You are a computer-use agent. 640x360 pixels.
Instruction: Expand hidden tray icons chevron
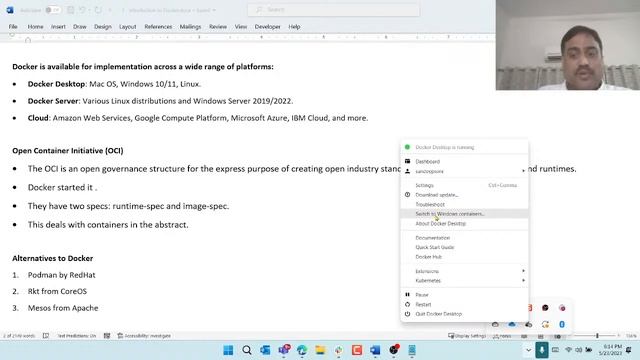pyautogui.click(x=528, y=350)
